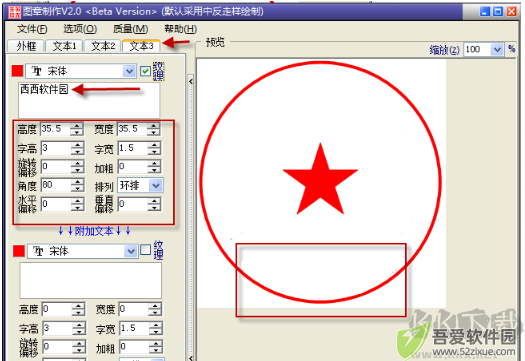This screenshot has width=525, height=361.
Task: Enable the lower 纹理 checkbox
Action: (145, 250)
